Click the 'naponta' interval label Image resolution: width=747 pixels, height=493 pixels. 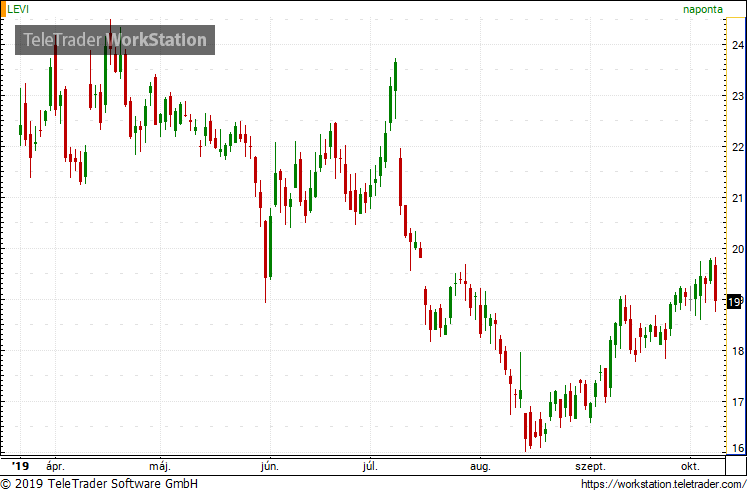tap(703, 9)
